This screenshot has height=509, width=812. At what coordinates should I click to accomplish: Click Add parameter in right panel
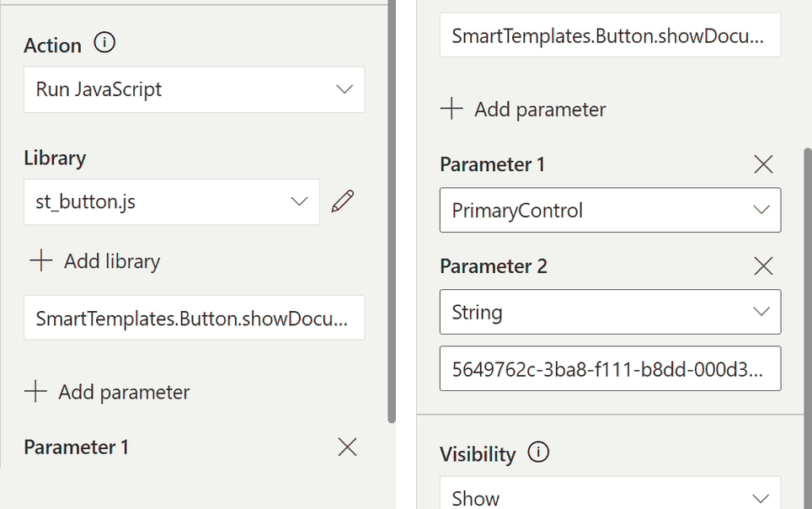click(x=523, y=109)
